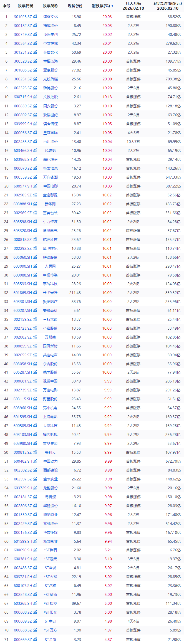Screen dimensions: 184x644
Task: Open stock code link 002739.SZ
Action: coord(23,390)
